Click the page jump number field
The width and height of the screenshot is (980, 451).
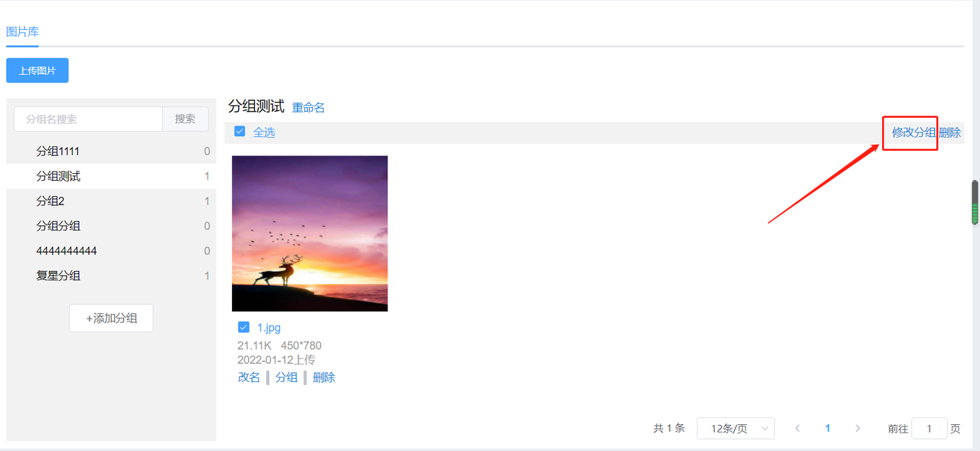pyautogui.click(x=929, y=429)
